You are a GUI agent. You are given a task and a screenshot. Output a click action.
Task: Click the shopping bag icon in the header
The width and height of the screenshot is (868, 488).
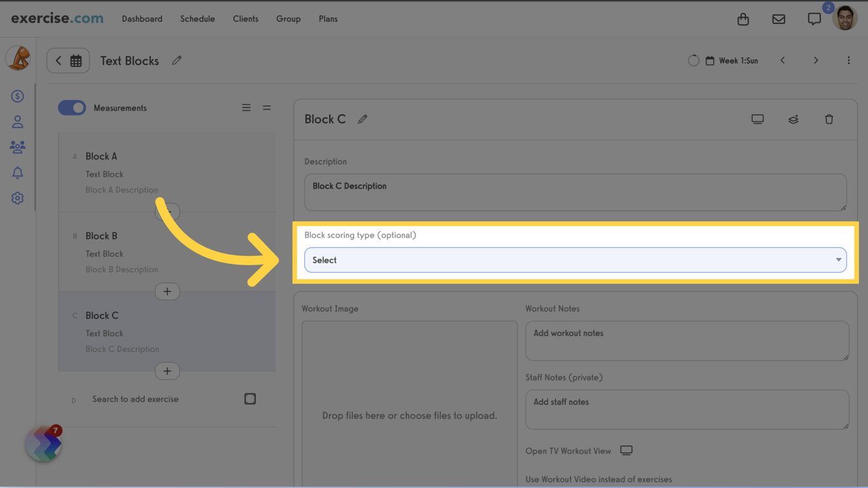(x=743, y=18)
